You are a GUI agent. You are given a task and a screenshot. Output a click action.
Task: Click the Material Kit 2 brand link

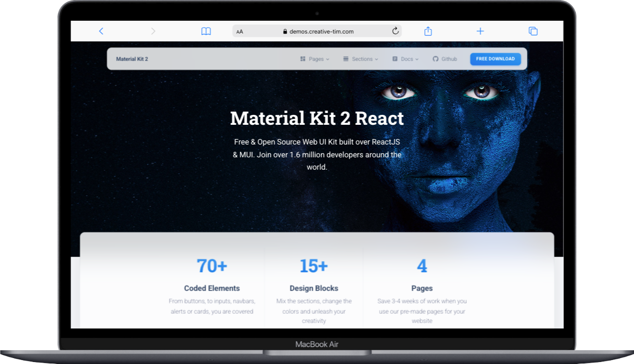click(132, 59)
